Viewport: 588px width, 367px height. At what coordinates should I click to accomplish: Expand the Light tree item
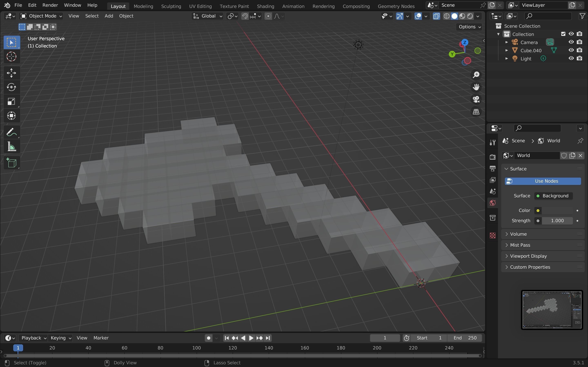(x=507, y=59)
